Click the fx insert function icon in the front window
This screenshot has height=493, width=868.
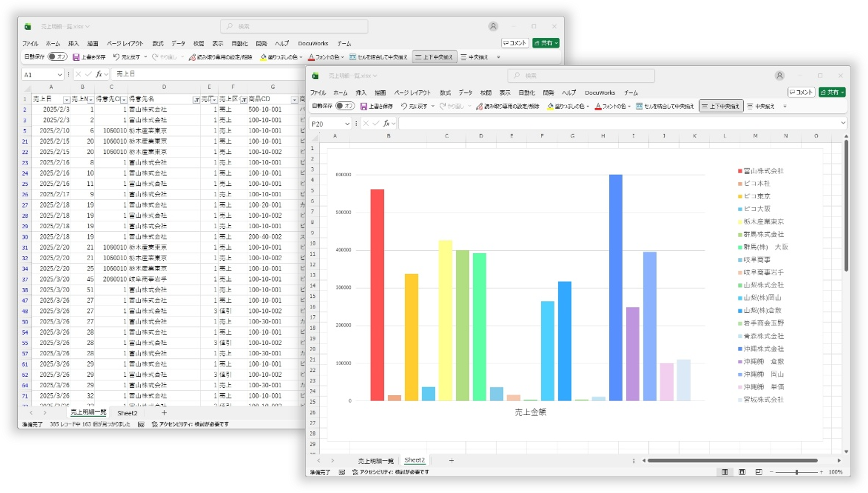click(x=386, y=124)
